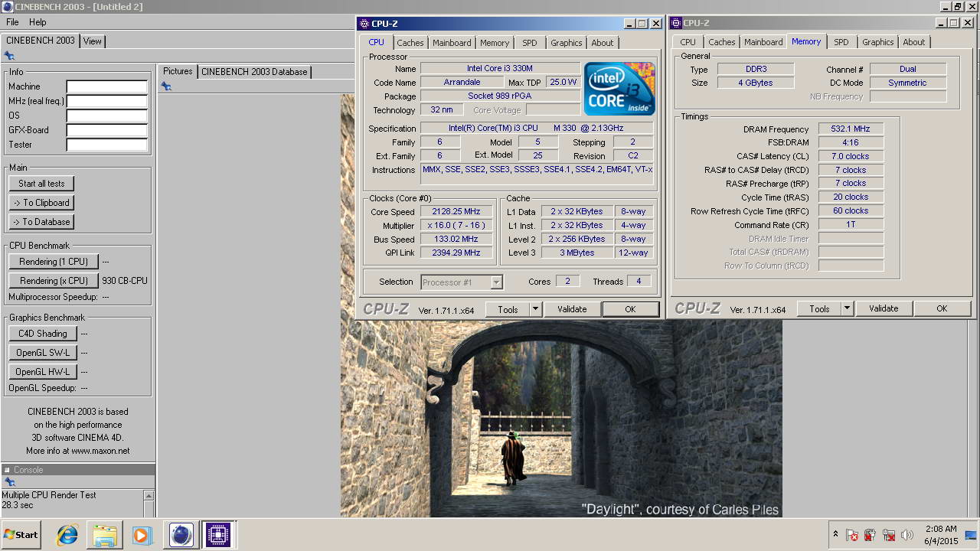980x551 pixels.
Task: Click Validate in left CPU-Z window
Action: click(x=572, y=309)
